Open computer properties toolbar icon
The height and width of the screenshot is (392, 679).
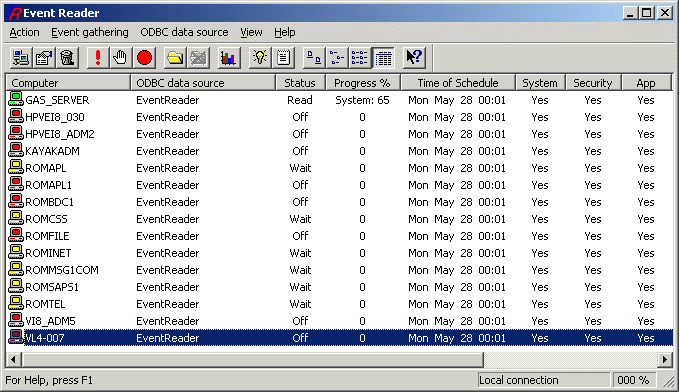[x=44, y=58]
